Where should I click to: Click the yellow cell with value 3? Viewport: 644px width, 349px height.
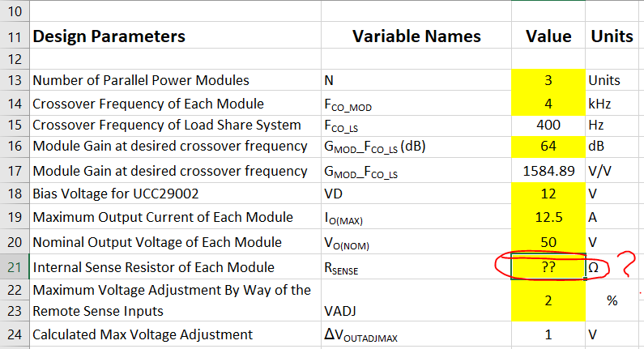548,80
